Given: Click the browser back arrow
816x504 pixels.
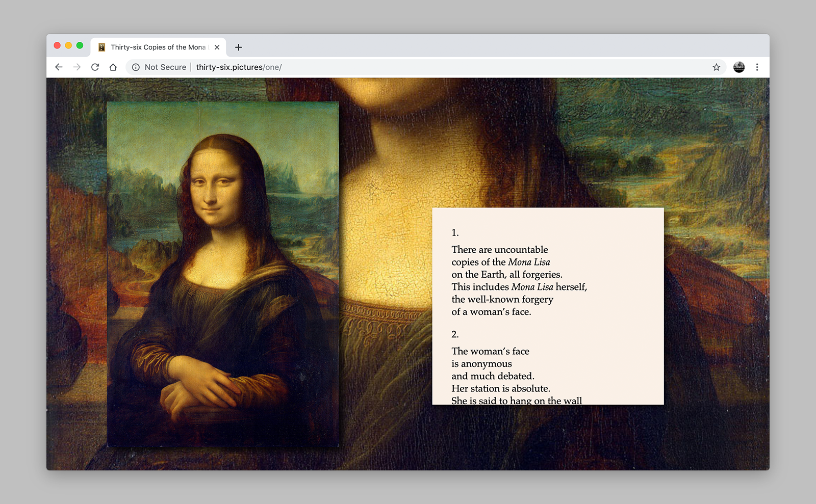Looking at the screenshot, I should [59, 67].
